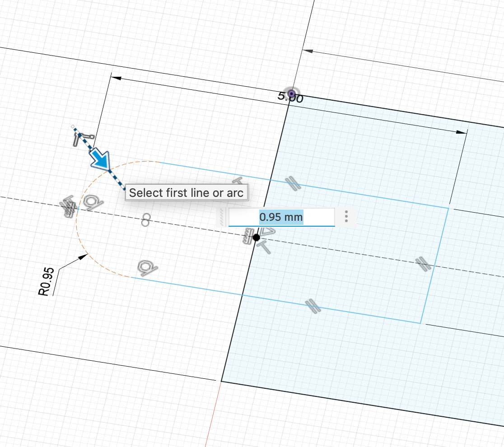The height and width of the screenshot is (447, 504).
Task: Select perpendicular glyph below the black sketch point
Action: [x=264, y=247]
